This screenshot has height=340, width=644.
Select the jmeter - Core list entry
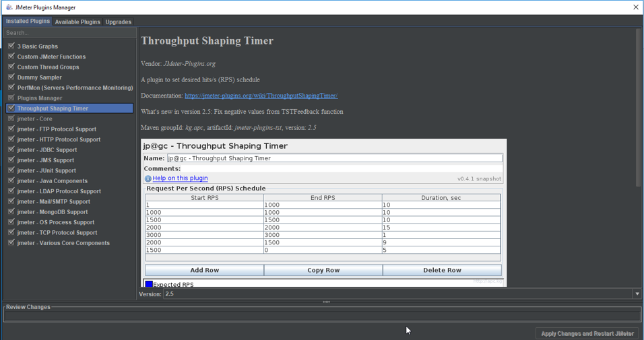(70, 118)
